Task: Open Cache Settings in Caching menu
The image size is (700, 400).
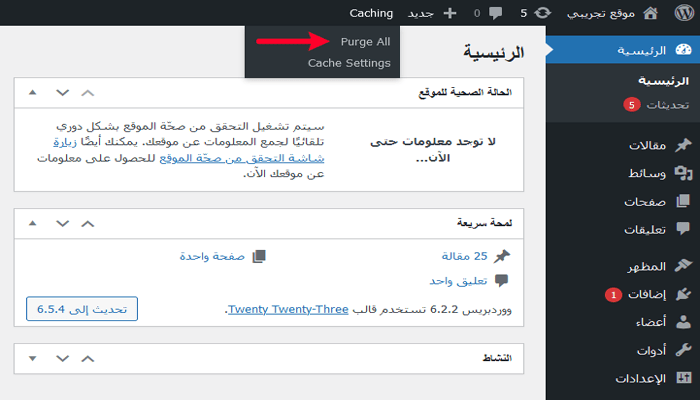Action: tap(349, 63)
